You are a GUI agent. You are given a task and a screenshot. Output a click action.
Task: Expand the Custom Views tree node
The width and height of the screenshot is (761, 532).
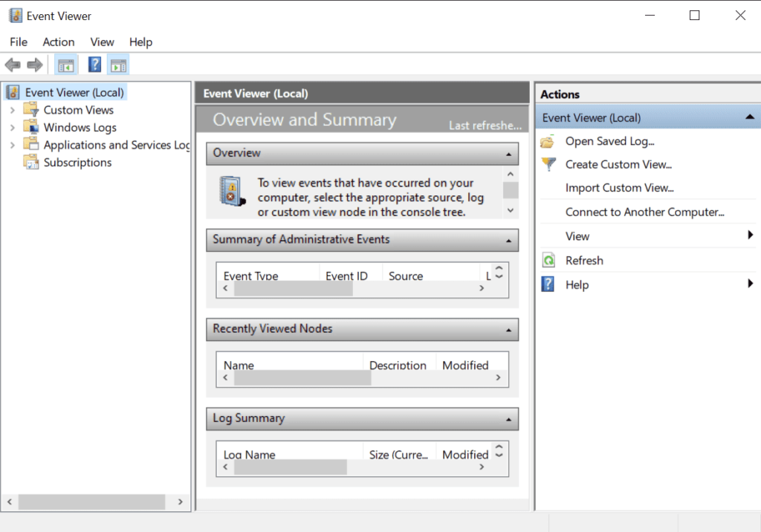pyautogui.click(x=13, y=110)
